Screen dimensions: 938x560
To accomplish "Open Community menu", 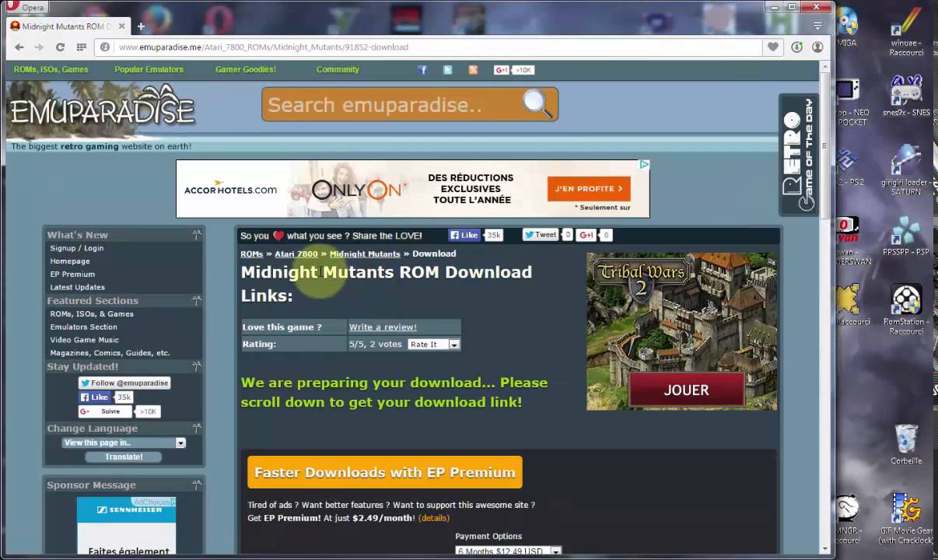I will coord(338,69).
